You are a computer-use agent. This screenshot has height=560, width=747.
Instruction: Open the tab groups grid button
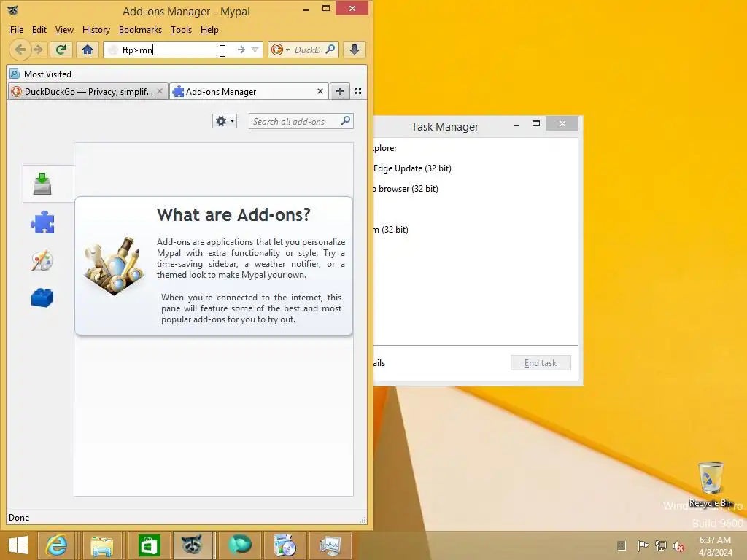pyautogui.click(x=358, y=91)
